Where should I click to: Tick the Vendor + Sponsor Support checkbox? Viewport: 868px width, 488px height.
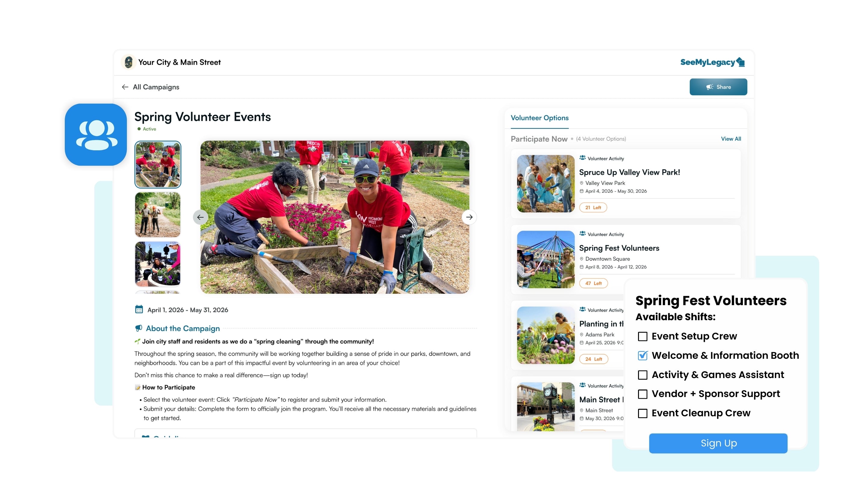click(x=643, y=394)
